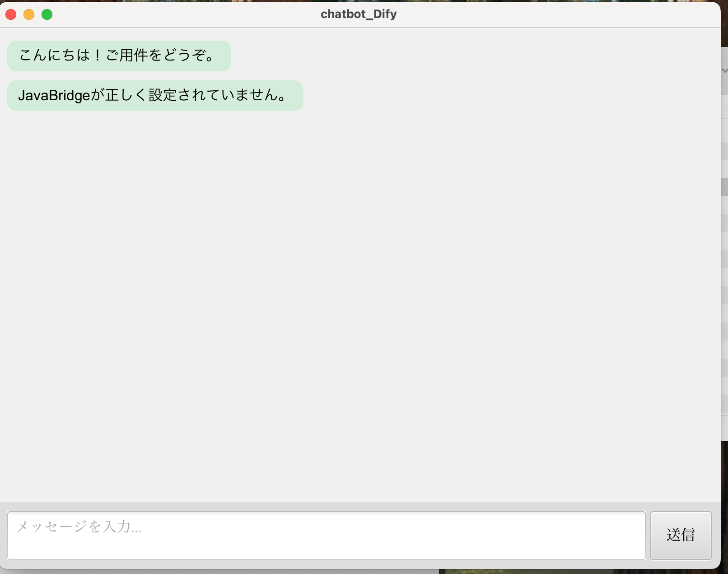728x574 pixels.
Task: Click the green full-screen icon
Action: pos(47,14)
